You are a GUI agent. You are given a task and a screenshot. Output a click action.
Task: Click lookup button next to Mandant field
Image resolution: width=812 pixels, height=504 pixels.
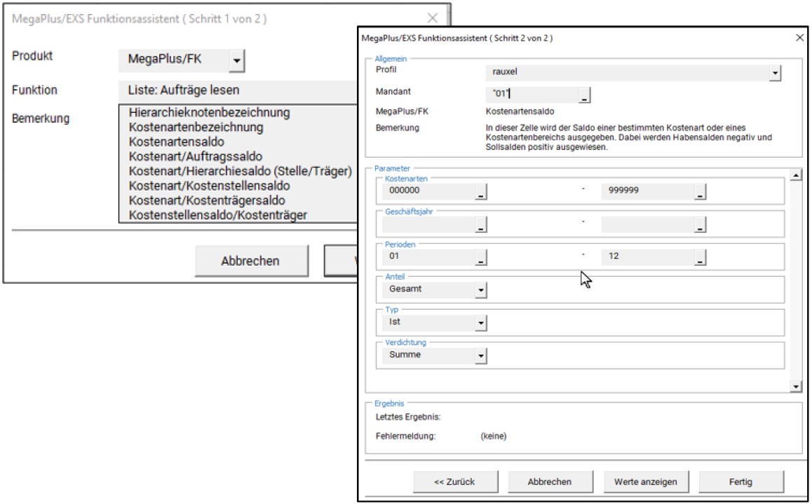pyautogui.click(x=585, y=95)
